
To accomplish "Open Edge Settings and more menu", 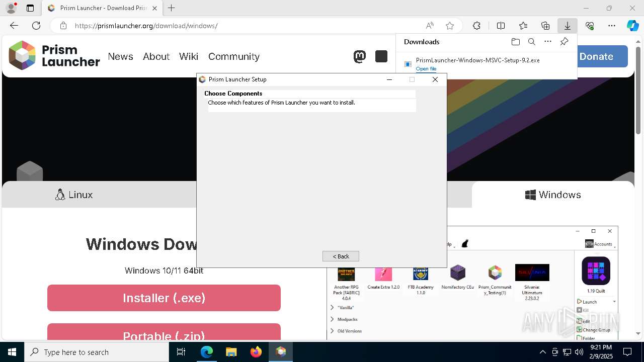I will 612,26.
